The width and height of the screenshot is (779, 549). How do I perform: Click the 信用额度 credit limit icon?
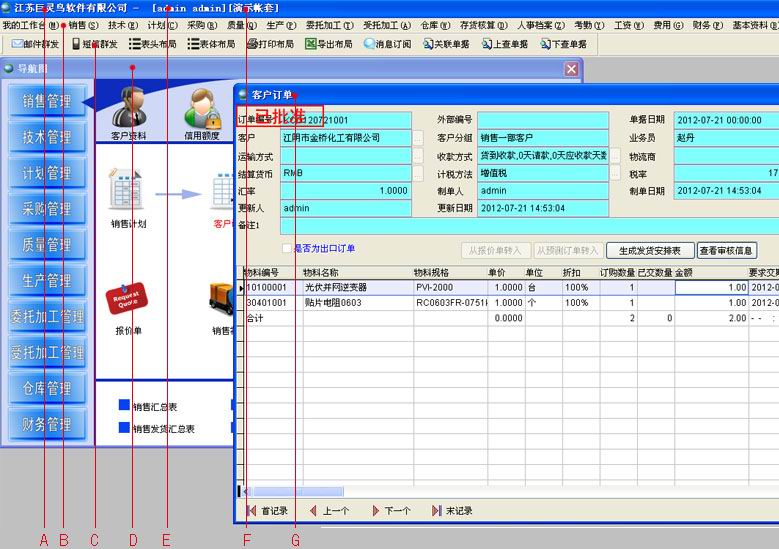(201, 110)
